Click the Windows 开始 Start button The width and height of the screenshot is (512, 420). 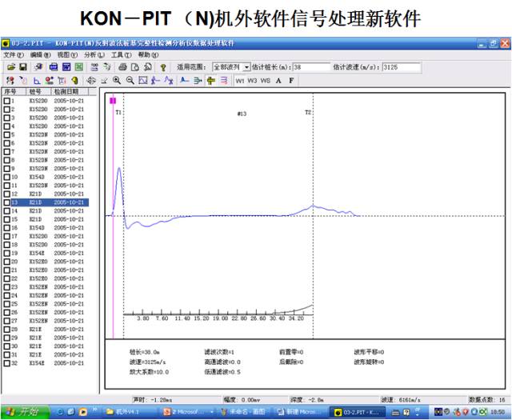click(x=24, y=411)
